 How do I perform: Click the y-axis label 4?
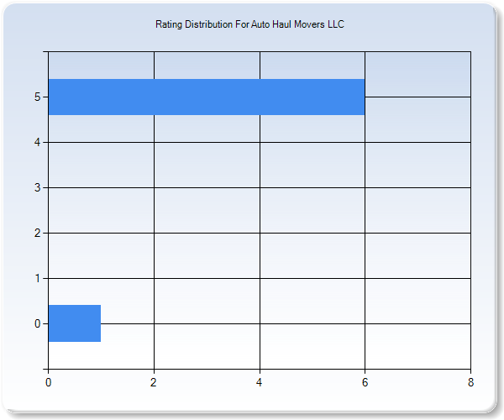[38, 142]
